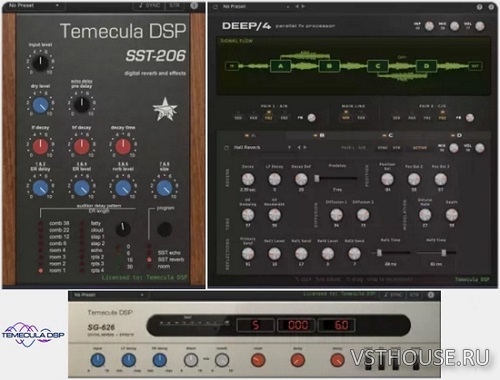Go to the previous DEEP/4 preset arrow in the top bar
Screen dimensions: 500x380
pos(297,6)
